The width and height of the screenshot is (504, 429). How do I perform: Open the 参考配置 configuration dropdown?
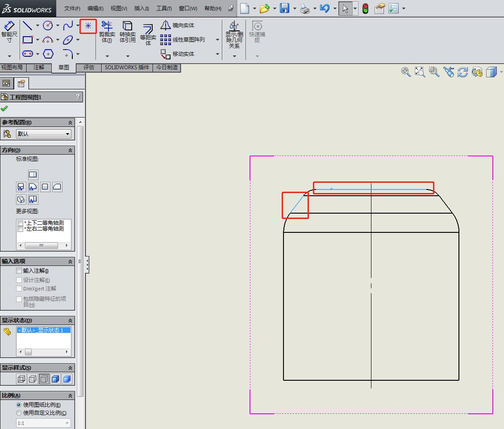pos(43,134)
